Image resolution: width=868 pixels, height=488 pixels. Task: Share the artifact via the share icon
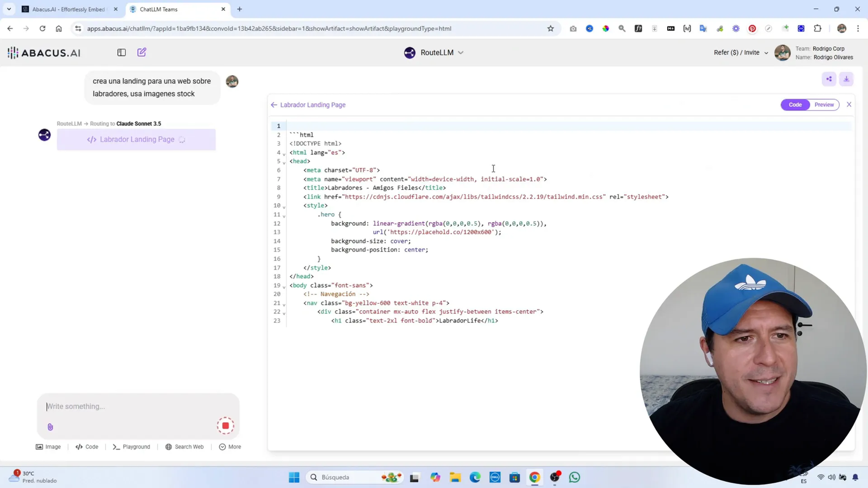pos(829,79)
